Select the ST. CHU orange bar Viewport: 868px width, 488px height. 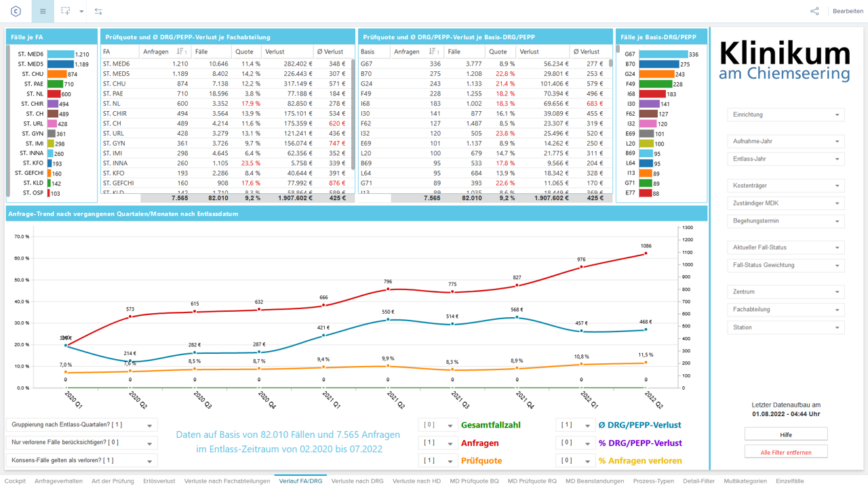tap(56, 74)
